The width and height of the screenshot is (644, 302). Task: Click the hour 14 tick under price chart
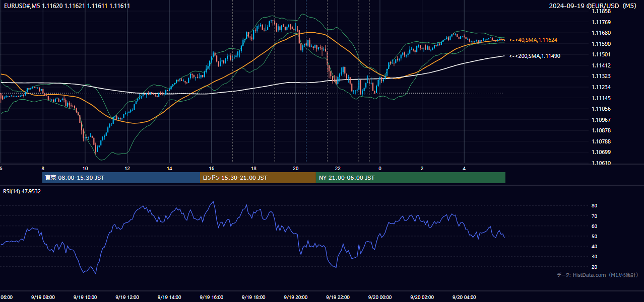coord(169,169)
